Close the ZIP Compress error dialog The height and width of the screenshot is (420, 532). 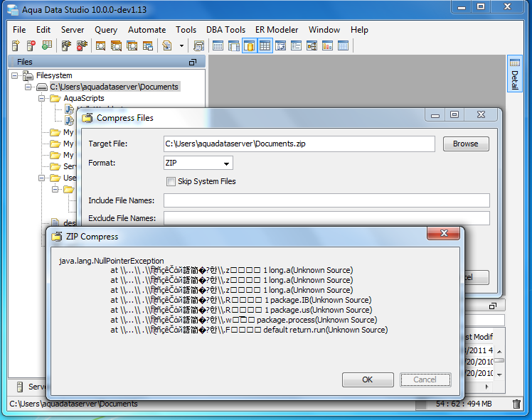444,233
